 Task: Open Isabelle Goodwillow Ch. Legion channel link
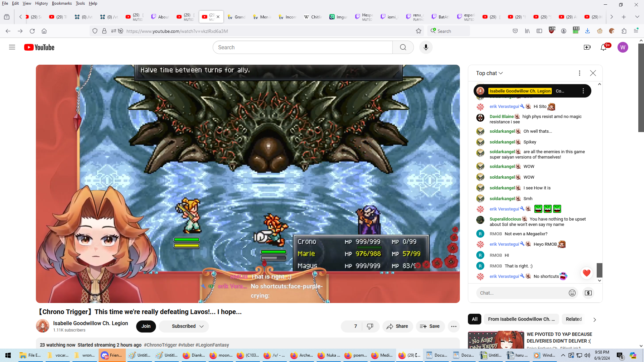point(91,323)
